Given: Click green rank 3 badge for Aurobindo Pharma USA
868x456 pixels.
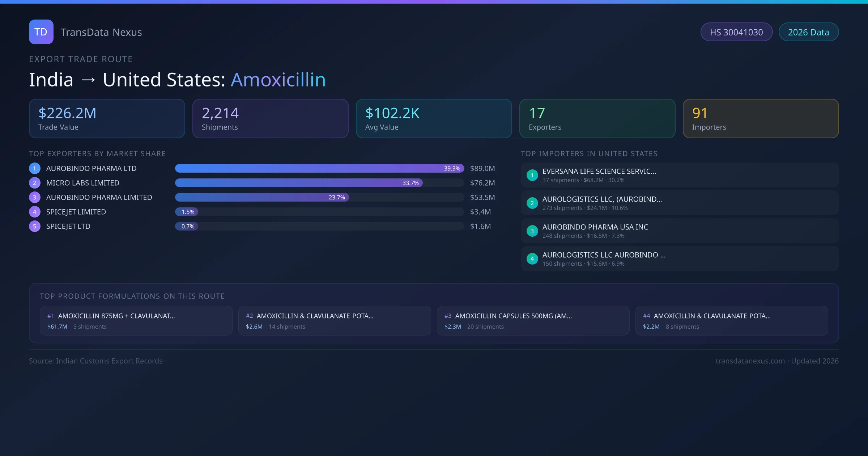Looking at the screenshot, I should 532,231.
